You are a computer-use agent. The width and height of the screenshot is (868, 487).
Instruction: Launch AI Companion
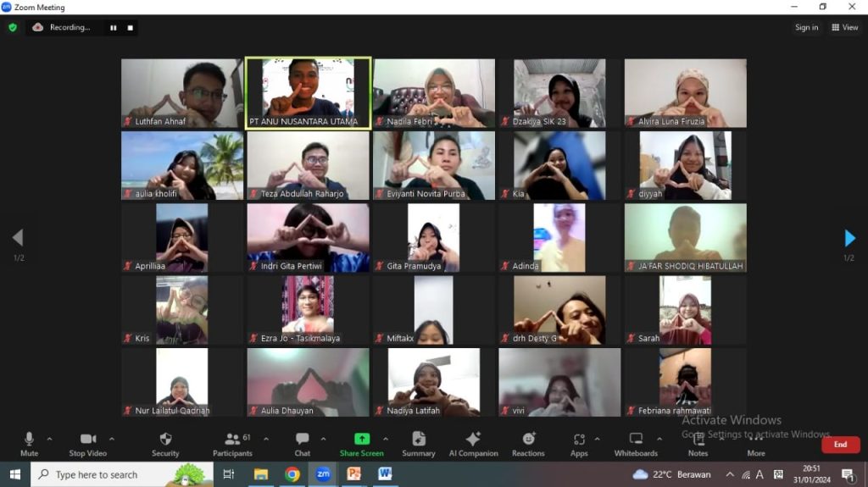coord(473,445)
